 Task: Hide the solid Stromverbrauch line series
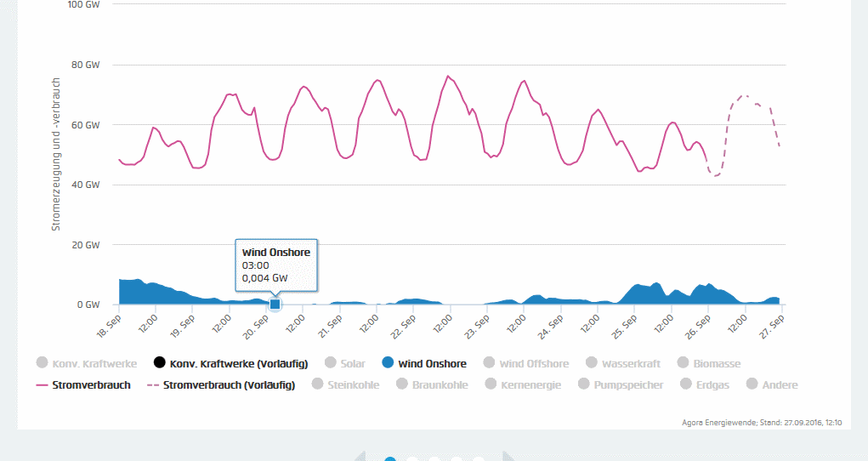coord(83,384)
